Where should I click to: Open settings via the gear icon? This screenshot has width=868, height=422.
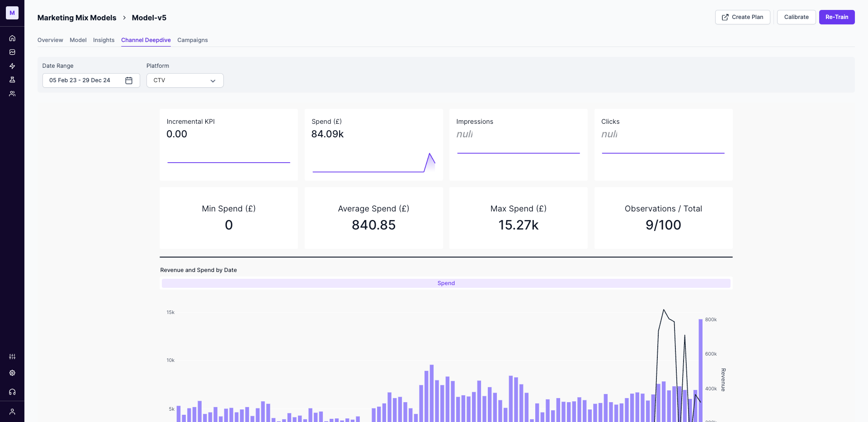tap(12, 373)
